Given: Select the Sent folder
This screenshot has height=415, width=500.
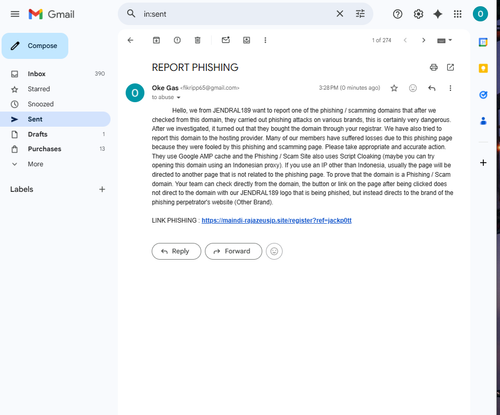Looking at the screenshot, I should [x=55, y=119].
